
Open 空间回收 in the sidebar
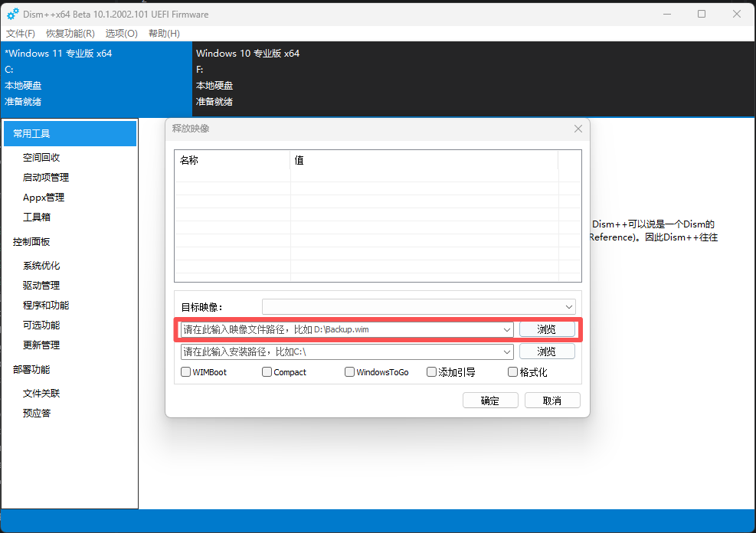pyautogui.click(x=41, y=158)
